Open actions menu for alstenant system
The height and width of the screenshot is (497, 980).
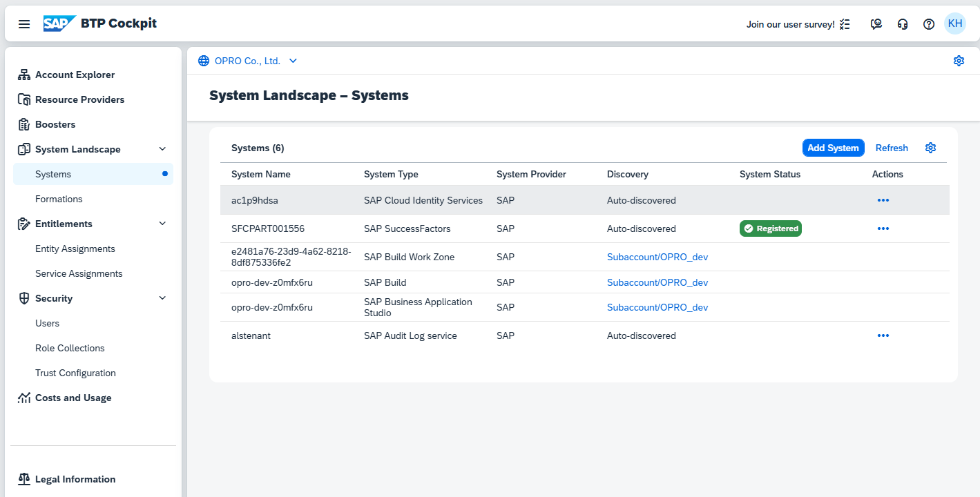(x=883, y=335)
